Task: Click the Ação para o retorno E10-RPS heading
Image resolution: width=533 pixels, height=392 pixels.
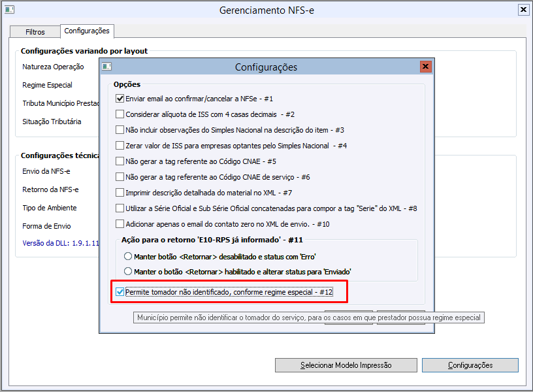Action: pyautogui.click(x=212, y=240)
